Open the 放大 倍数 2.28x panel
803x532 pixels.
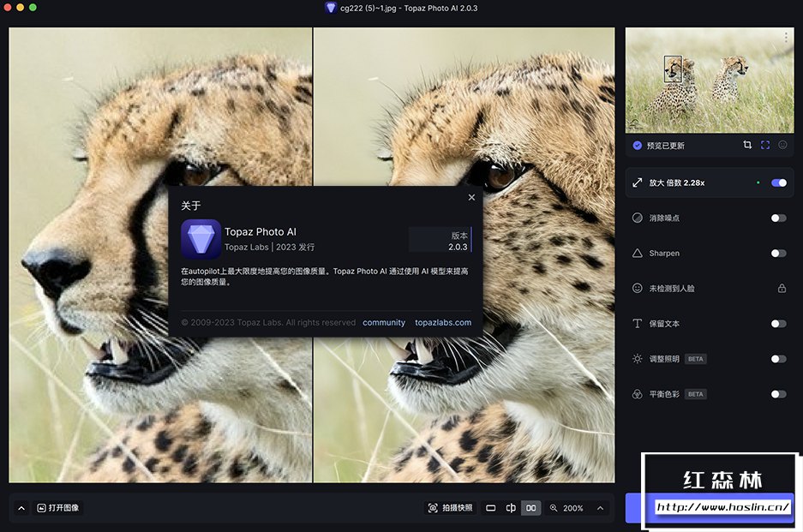tap(710, 182)
